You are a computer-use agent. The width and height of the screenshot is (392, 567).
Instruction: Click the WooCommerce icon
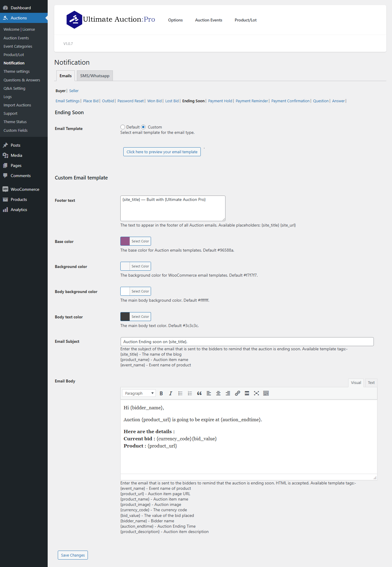pos(5,189)
